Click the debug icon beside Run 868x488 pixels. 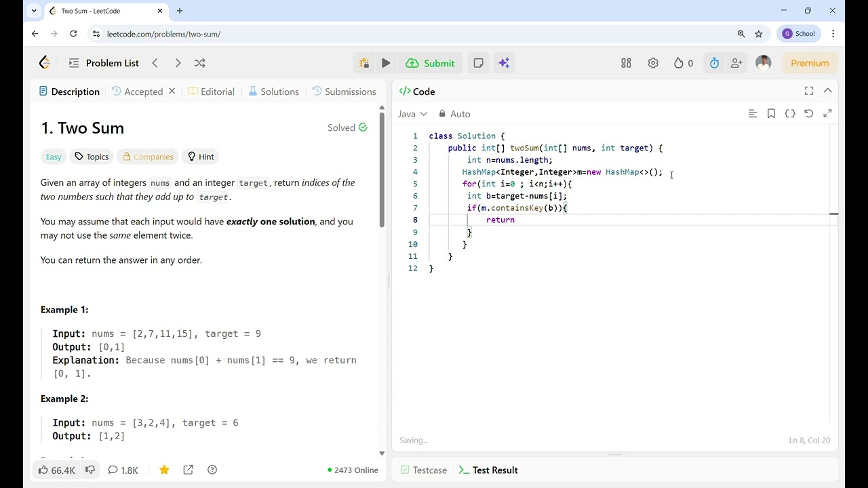364,63
